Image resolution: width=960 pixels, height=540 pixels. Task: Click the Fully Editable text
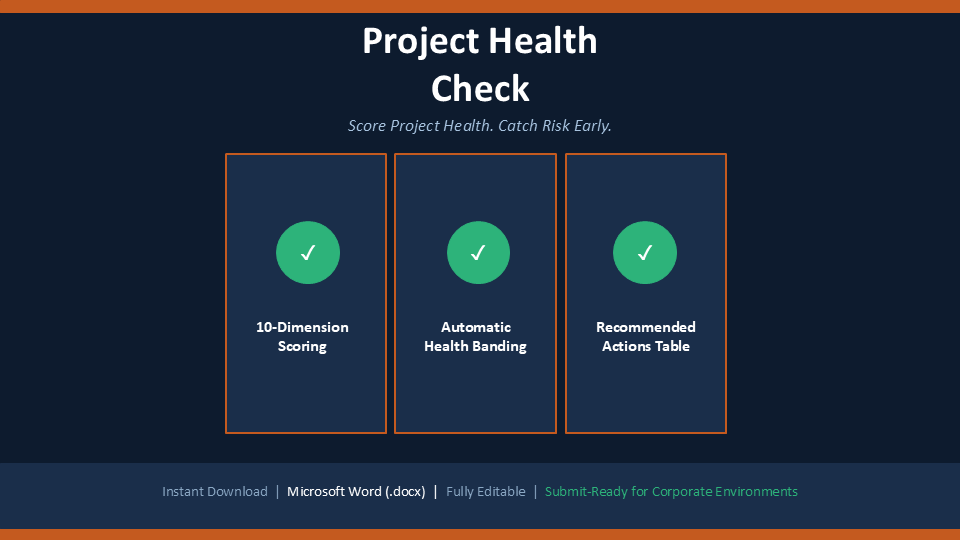click(x=486, y=492)
